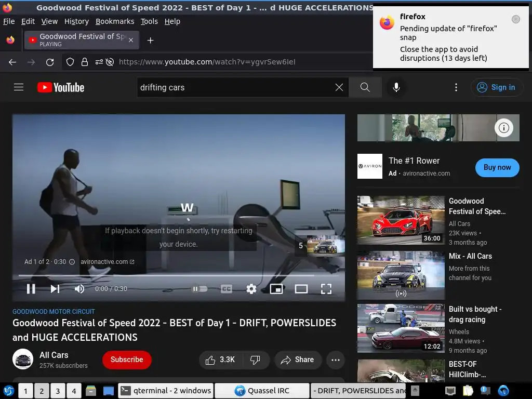The image size is (532, 399).
Task: Share this video
Action: [298, 360]
